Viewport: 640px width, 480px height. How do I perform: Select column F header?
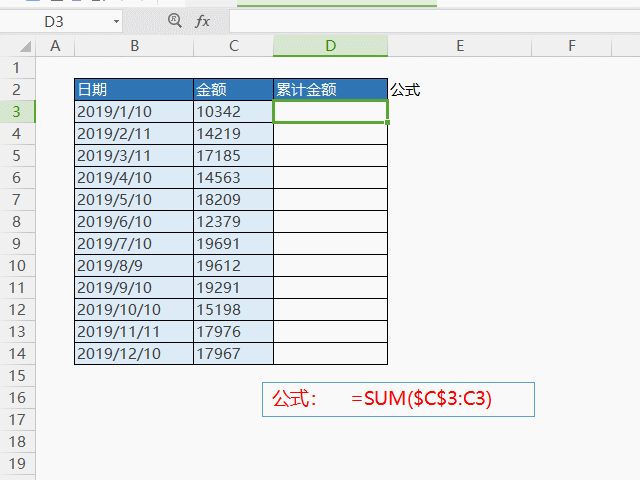click(571, 46)
